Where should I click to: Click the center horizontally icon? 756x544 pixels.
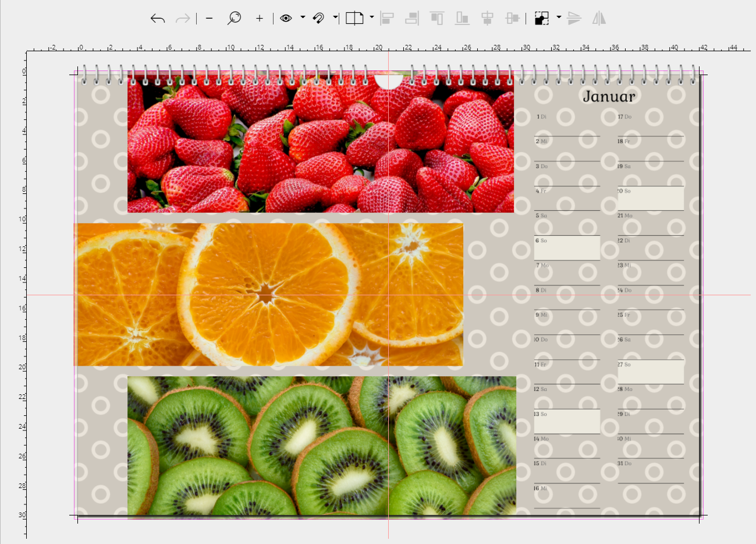(x=488, y=19)
